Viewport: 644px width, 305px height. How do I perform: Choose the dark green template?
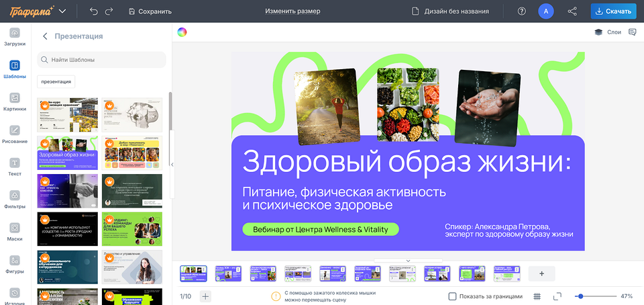coord(132,191)
